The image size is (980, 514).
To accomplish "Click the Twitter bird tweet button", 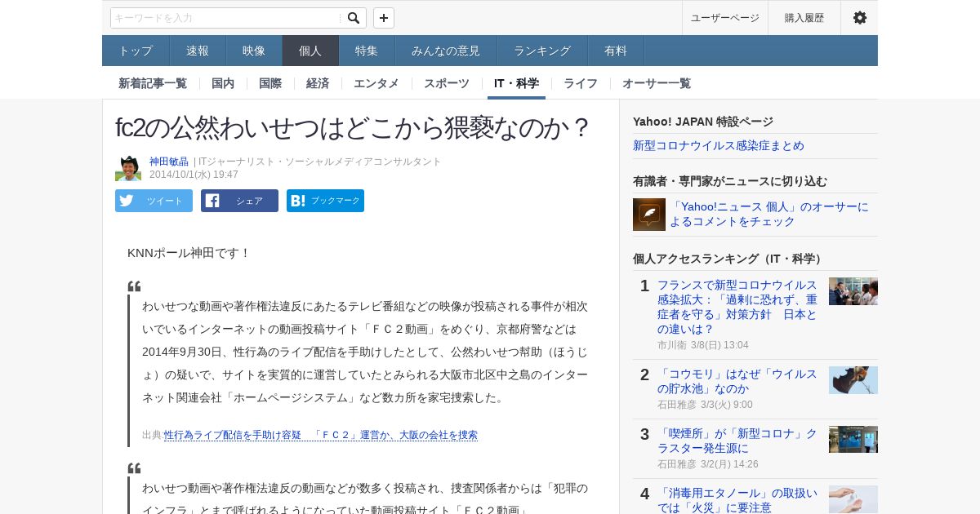I will tap(154, 201).
